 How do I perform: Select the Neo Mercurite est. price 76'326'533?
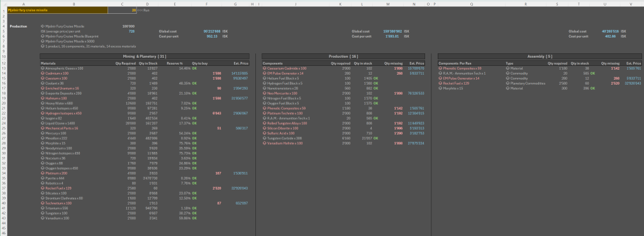coord(416,94)
